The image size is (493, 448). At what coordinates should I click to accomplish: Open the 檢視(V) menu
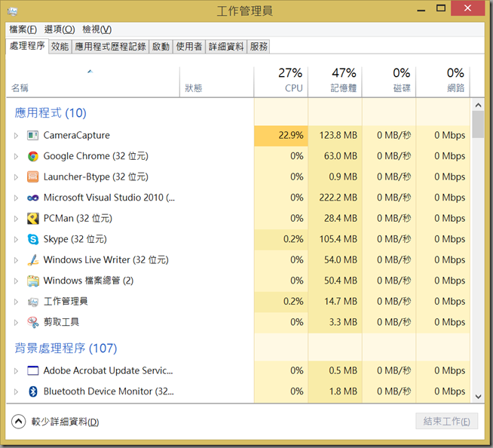[96, 29]
